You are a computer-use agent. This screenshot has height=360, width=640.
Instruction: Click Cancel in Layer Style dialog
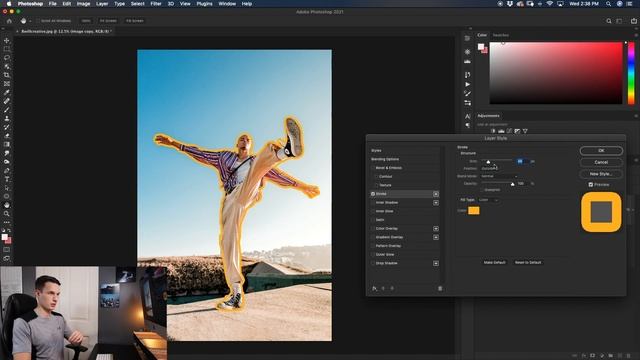tap(601, 162)
